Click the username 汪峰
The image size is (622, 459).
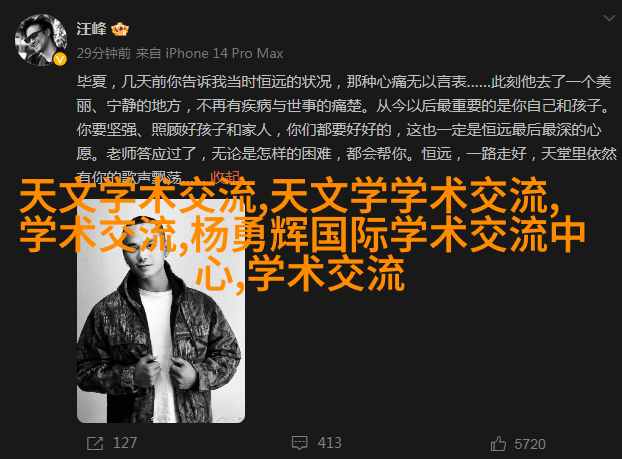[x=92, y=29]
